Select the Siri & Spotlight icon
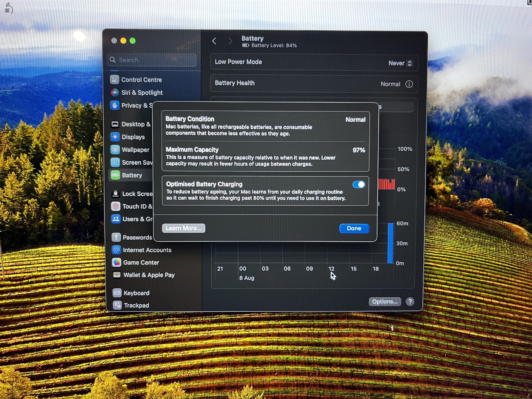Image resolution: width=532 pixels, height=399 pixels. point(115,93)
